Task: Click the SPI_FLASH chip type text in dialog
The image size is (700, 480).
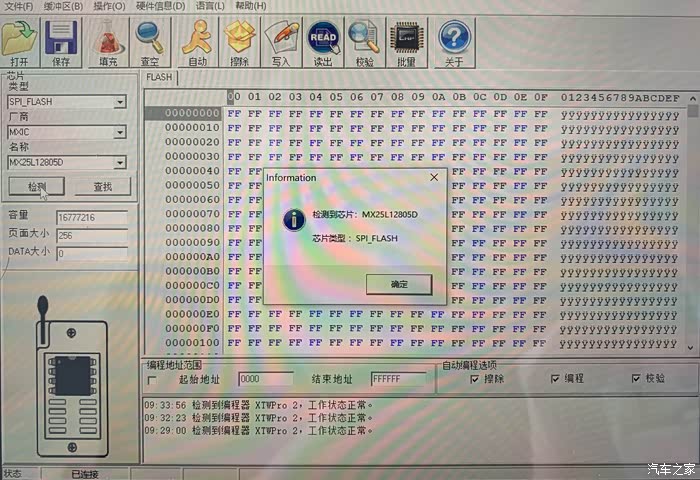Action: pos(376,238)
